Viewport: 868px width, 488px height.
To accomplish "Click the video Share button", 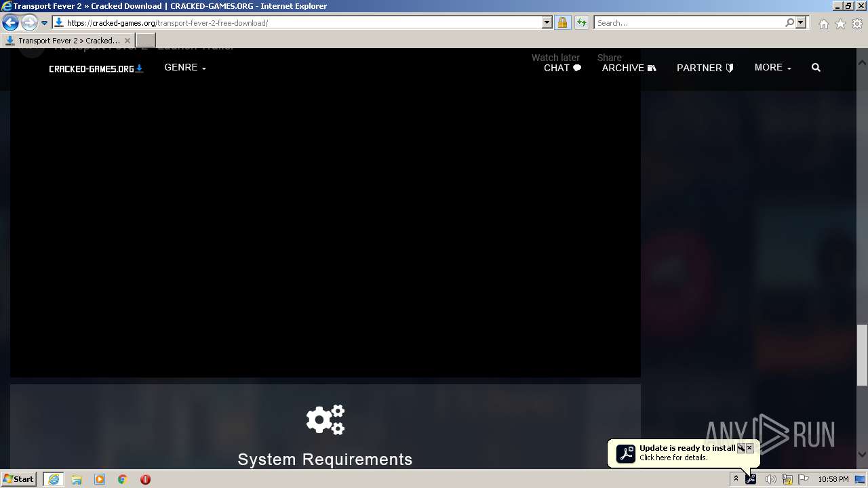I will click(610, 58).
